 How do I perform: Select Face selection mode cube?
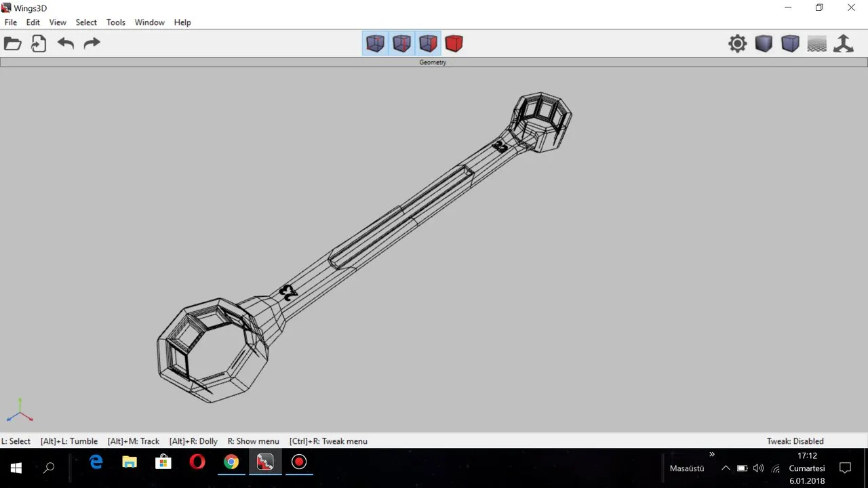pyautogui.click(x=428, y=44)
